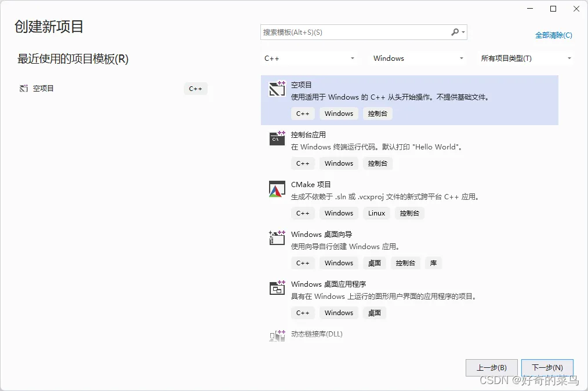Click the 上一步(B) button
The width and height of the screenshot is (588, 391).
point(492,368)
